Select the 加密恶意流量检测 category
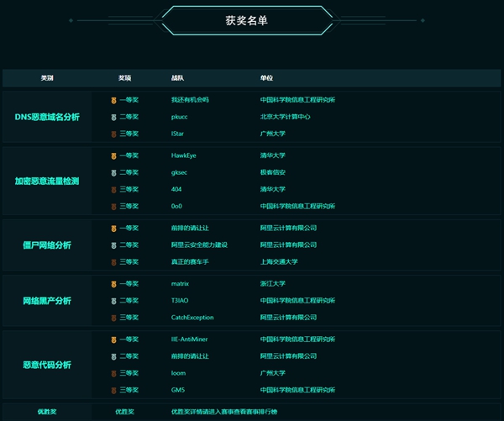 tap(47, 181)
